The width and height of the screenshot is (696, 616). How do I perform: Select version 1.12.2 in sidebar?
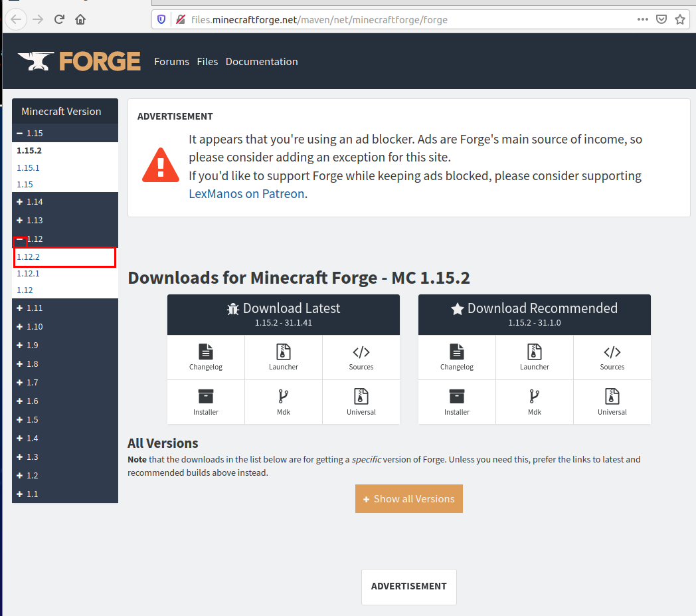click(x=29, y=257)
